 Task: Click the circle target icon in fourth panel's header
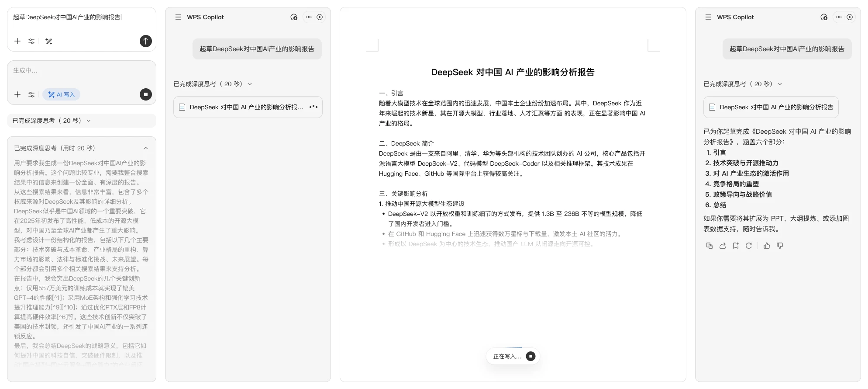[850, 17]
